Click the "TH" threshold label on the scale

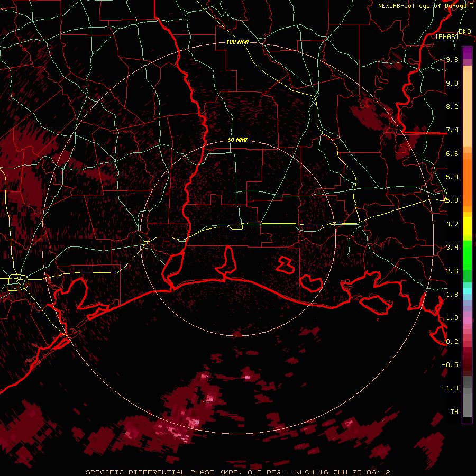point(454,411)
